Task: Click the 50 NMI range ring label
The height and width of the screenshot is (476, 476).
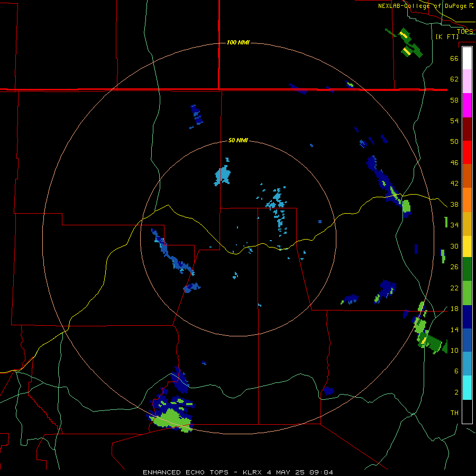Action: click(238, 140)
